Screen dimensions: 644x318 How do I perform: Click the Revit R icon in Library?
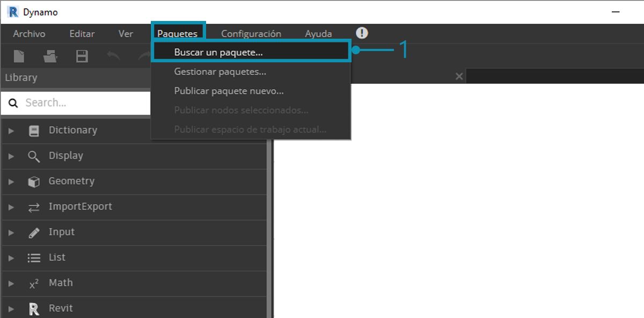click(x=34, y=309)
